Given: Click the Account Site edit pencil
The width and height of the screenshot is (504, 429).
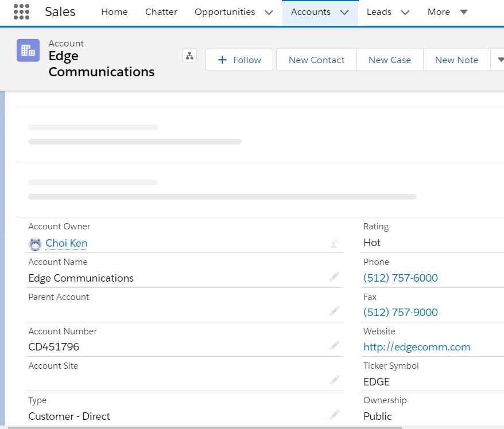Looking at the screenshot, I should pyautogui.click(x=334, y=380).
